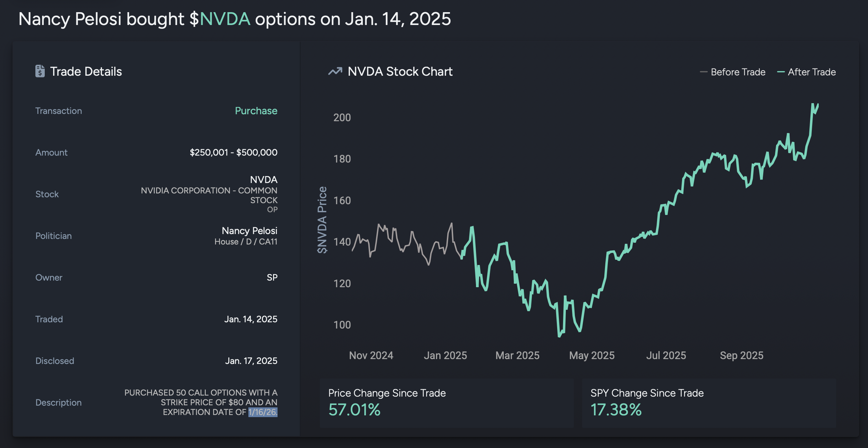This screenshot has height=448, width=868.
Task: Click the NVDA stock symbol in Trade Details
Action: [264, 180]
